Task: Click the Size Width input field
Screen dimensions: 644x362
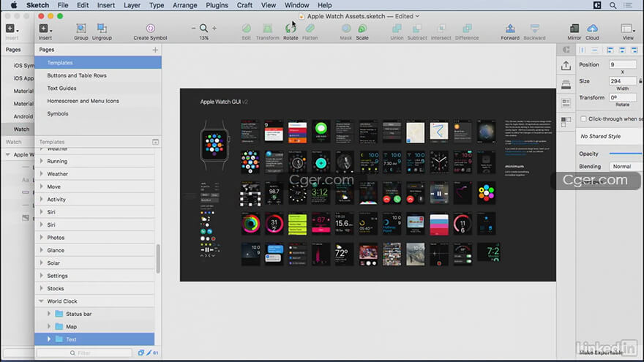Action: point(623,81)
